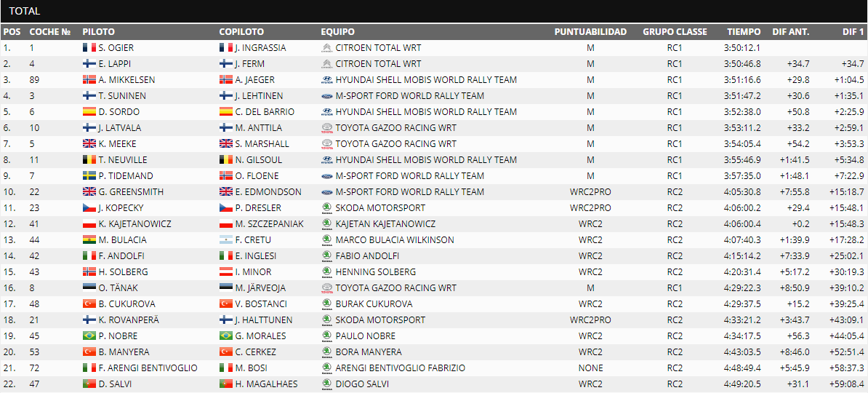Click the Portuguese flag beside D. SALVI
Screen dimensions: 868x393
(x=89, y=384)
